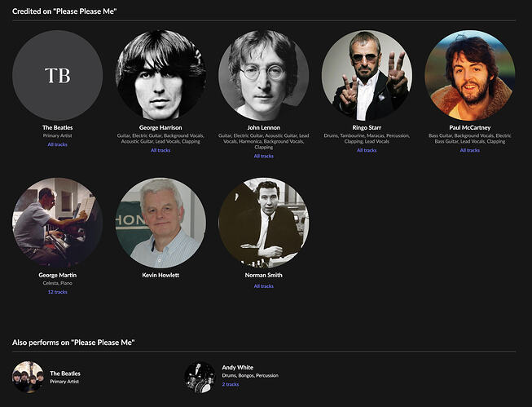Open Andy White's small drummer thumbnail
The width and height of the screenshot is (532, 407).
(200, 377)
